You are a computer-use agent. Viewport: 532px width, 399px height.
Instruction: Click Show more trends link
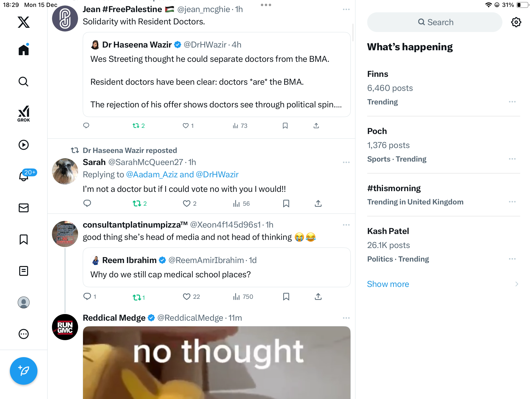[388, 284]
